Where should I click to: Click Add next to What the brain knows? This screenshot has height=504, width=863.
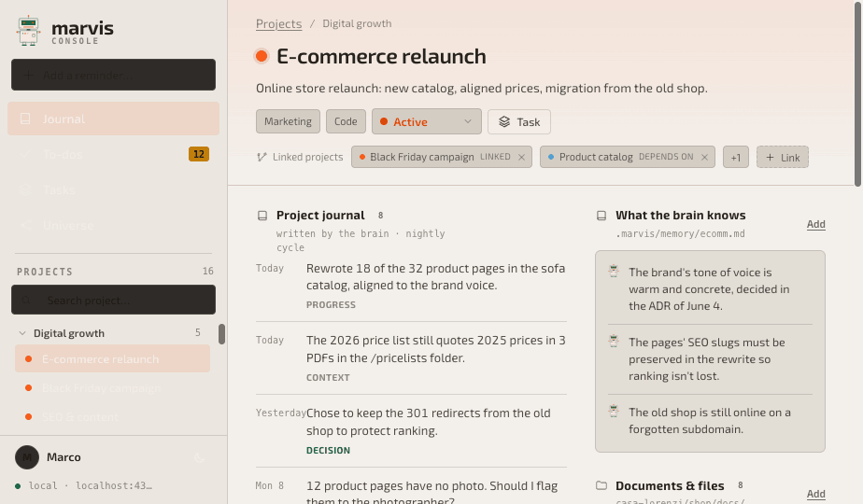point(815,224)
